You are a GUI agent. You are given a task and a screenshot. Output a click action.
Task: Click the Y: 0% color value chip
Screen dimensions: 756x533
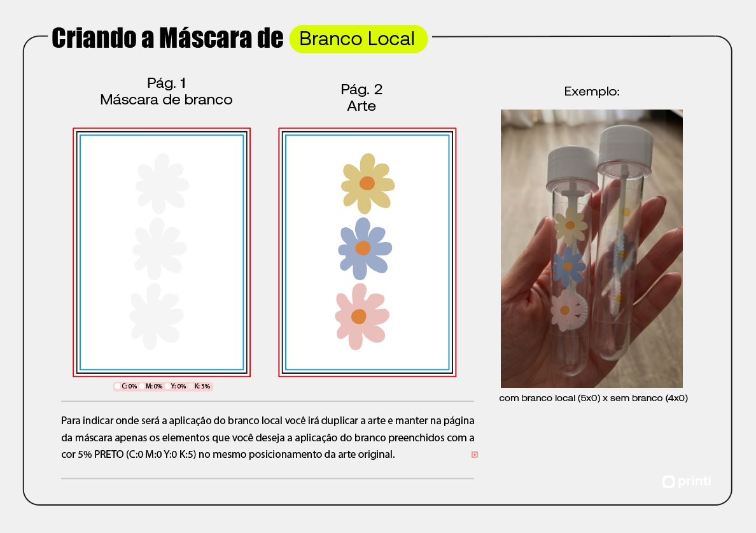(x=176, y=387)
